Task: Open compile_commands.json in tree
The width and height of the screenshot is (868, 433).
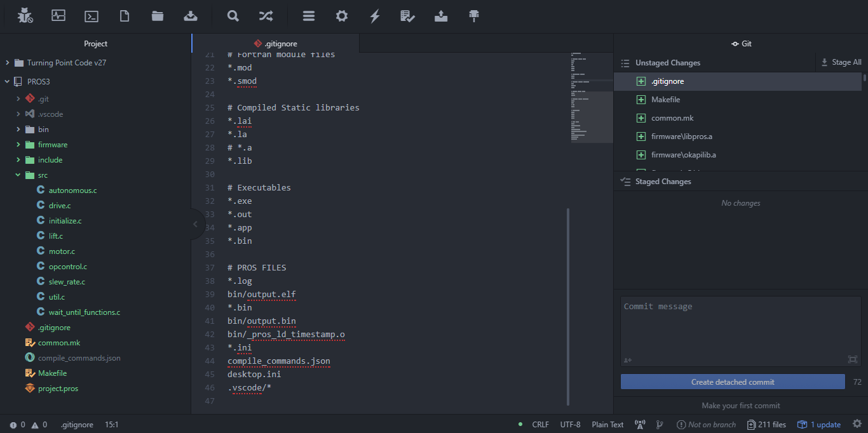Action: [79, 358]
